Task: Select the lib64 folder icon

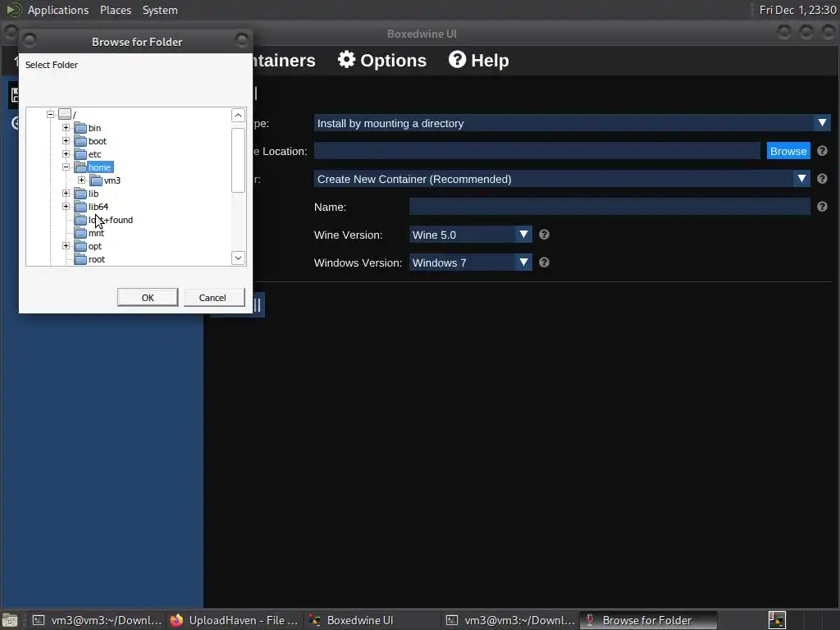Action: click(x=80, y=206)
